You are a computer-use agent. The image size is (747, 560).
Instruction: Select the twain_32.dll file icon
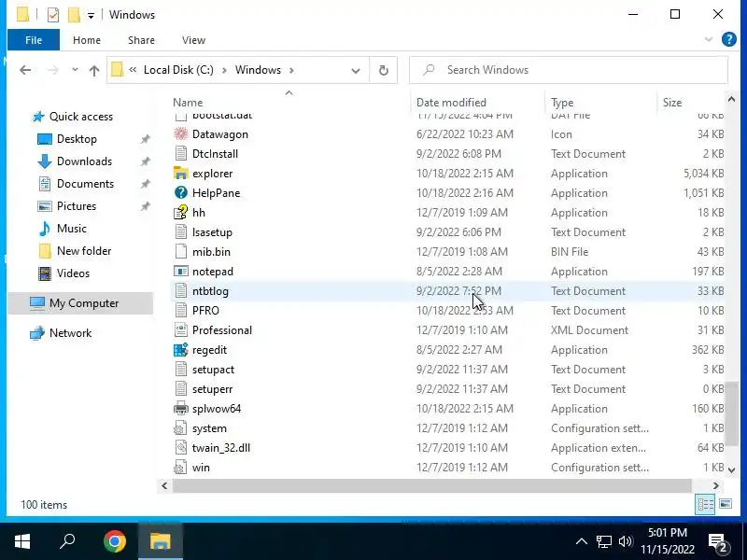tap(180, 448)
